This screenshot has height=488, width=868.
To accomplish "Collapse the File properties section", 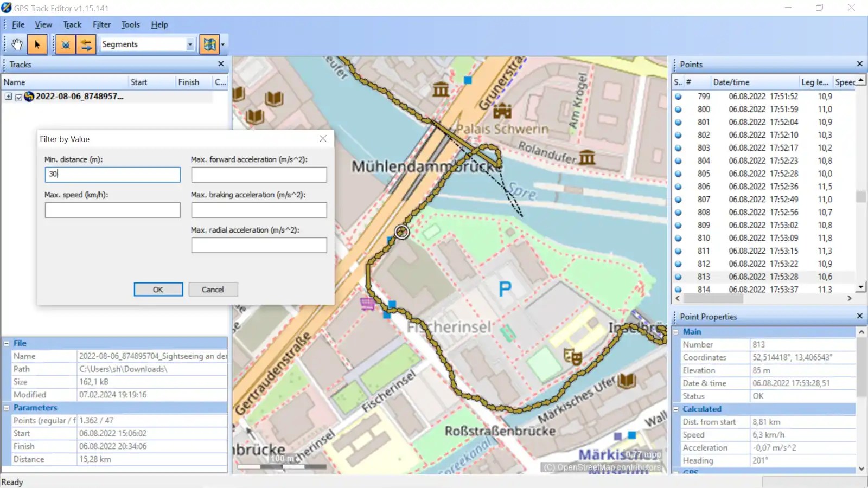I will click(7, 343).
